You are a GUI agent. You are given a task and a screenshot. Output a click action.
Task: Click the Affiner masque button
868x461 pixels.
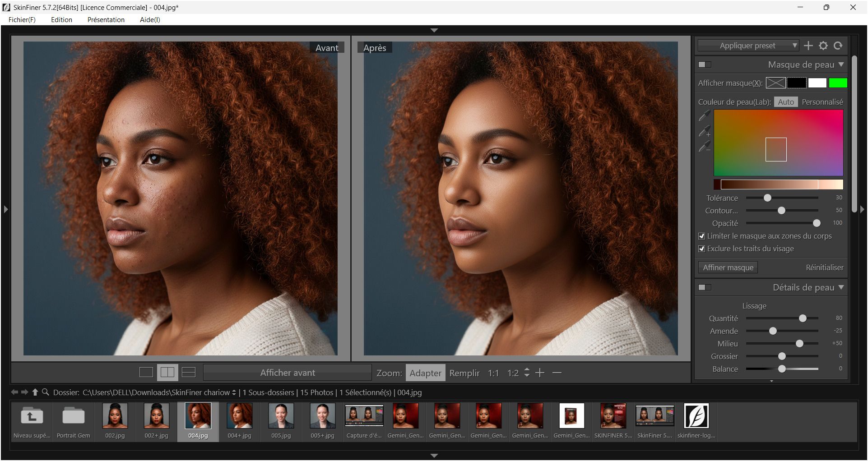pyautogui.click(x=728, y=267)
